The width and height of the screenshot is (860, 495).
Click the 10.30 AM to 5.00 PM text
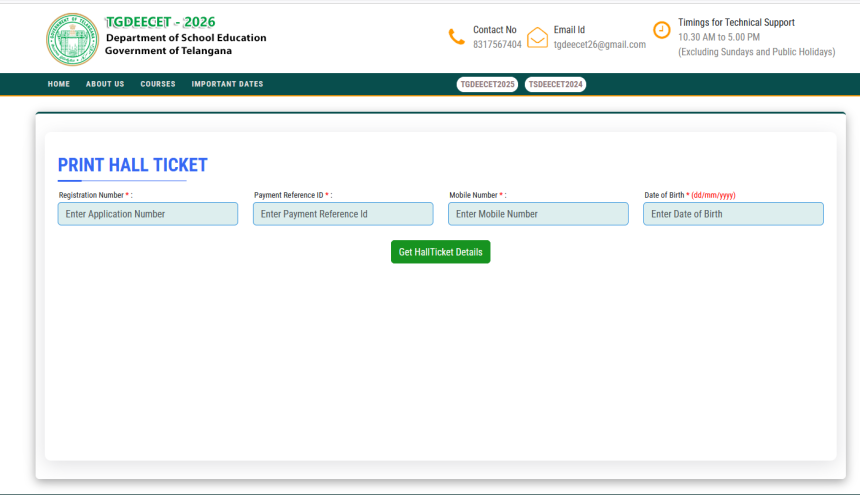(x=718, y=37)
